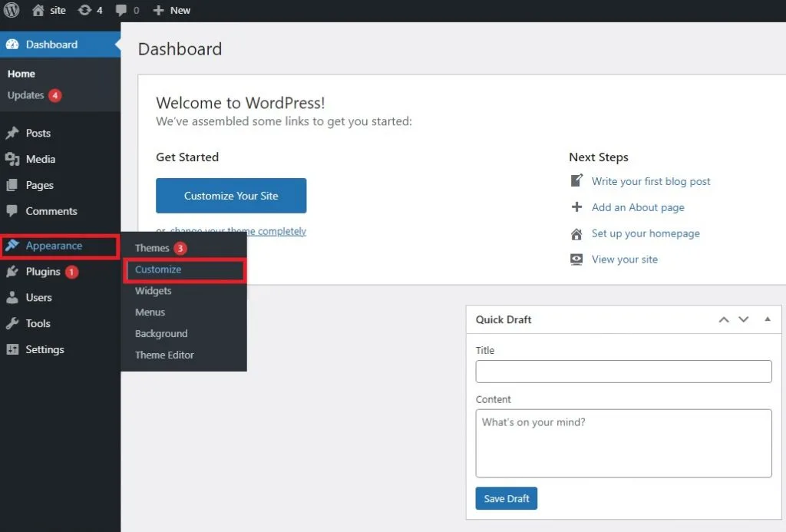The height and width of the screenshot is (532, 786).
Task: Click the red Plugins count badge
Action: click(71, 272)
